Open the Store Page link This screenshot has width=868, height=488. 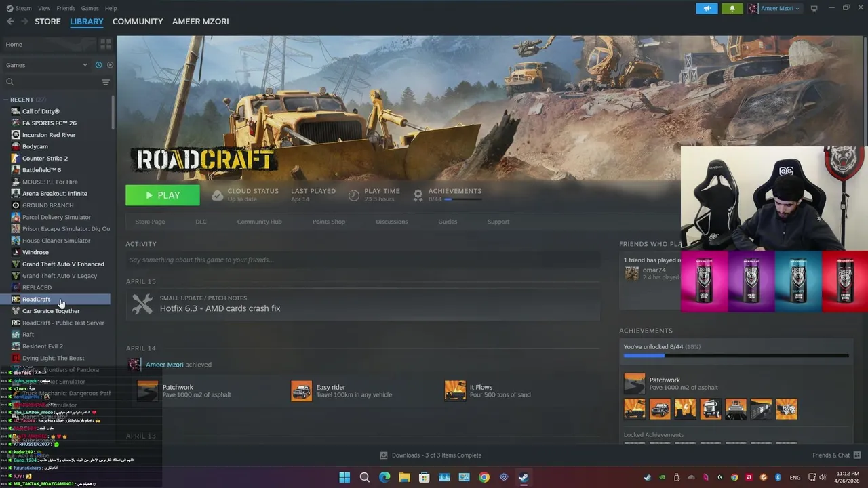(x=150, y=222)
